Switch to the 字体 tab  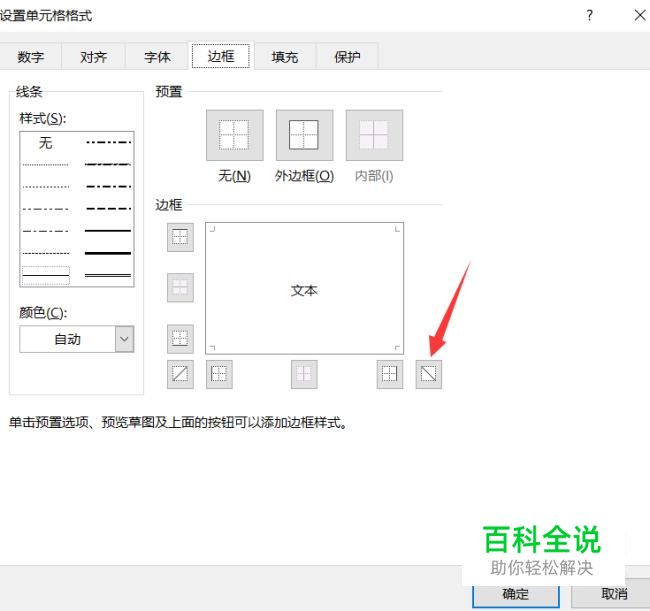158,56
